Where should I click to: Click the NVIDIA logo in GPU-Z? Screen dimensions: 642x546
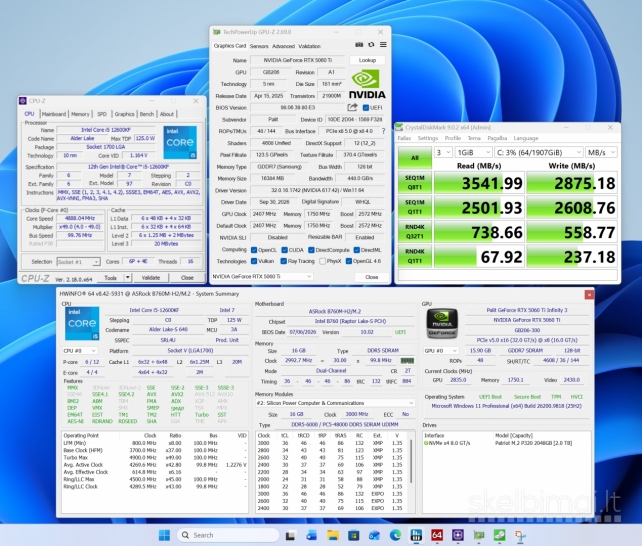[x=367, y=84]
